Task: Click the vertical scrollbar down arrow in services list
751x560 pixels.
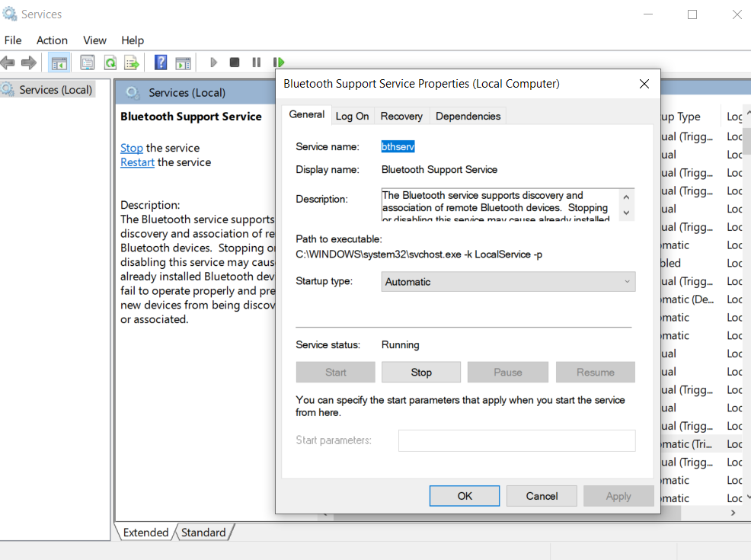Action: tap(747, 498)
